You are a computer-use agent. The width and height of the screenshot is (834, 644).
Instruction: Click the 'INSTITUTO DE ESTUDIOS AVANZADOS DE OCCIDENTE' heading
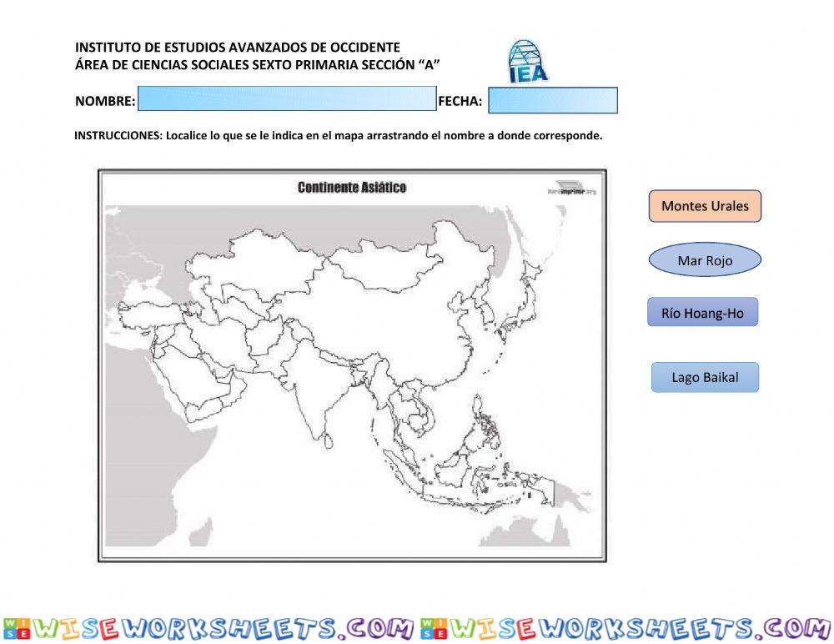[x=237, y=48]
